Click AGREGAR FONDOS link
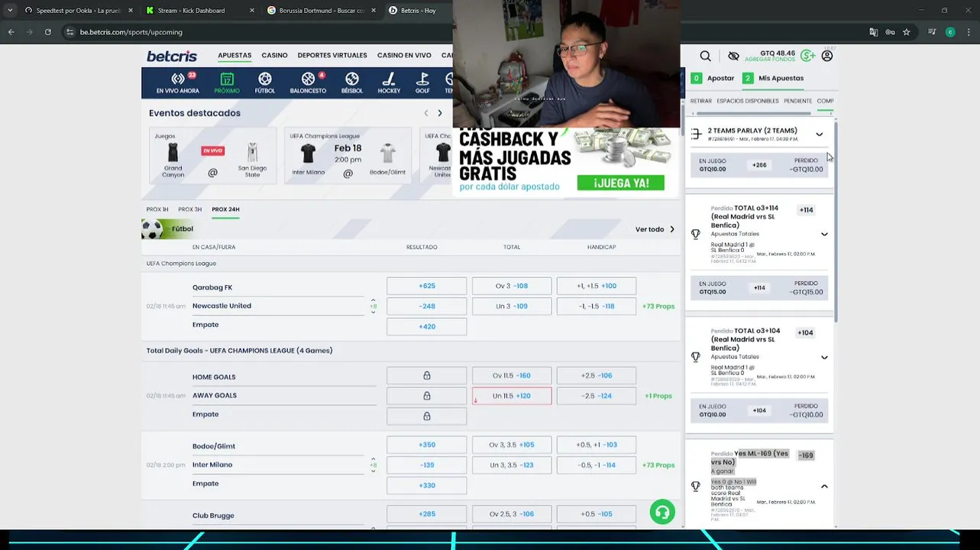 pos(770,60)
